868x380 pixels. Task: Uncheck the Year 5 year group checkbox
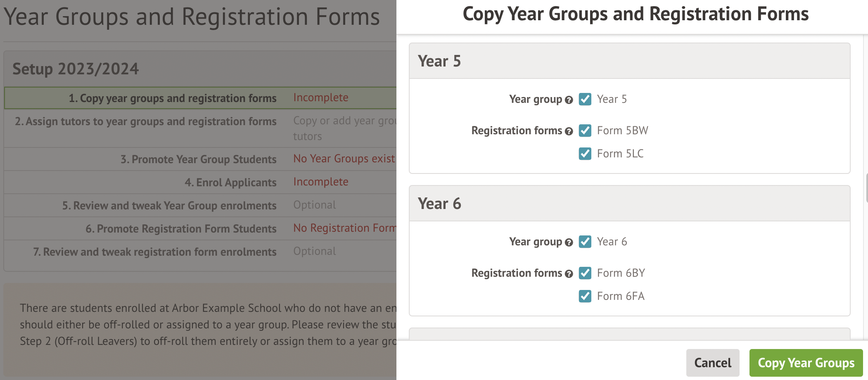[x=585, y=99]
